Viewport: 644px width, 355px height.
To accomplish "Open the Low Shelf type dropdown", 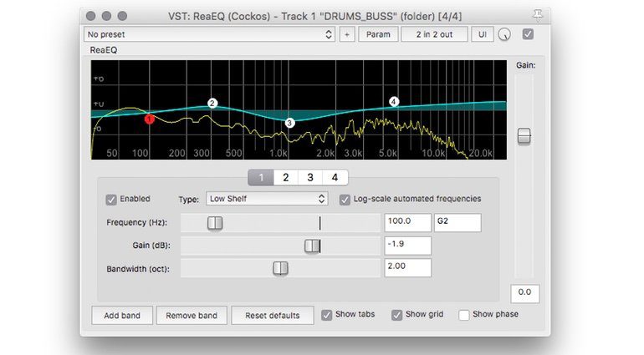I will (x=267, y=199).
